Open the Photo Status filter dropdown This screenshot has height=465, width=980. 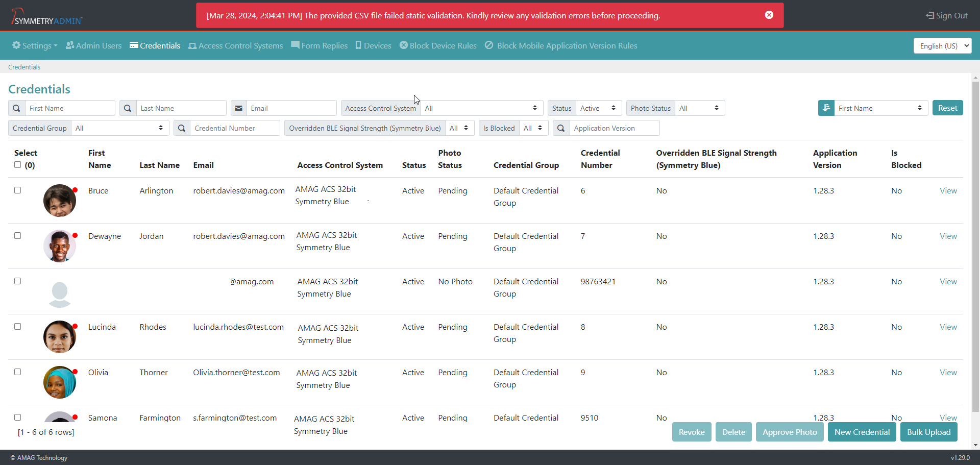[700, 108]
